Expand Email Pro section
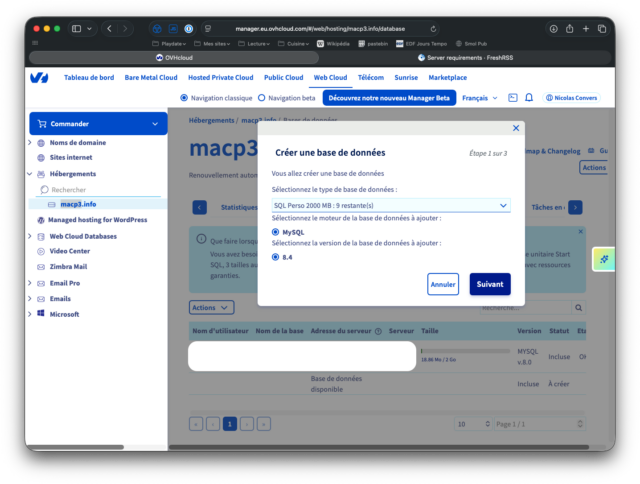 29,283
